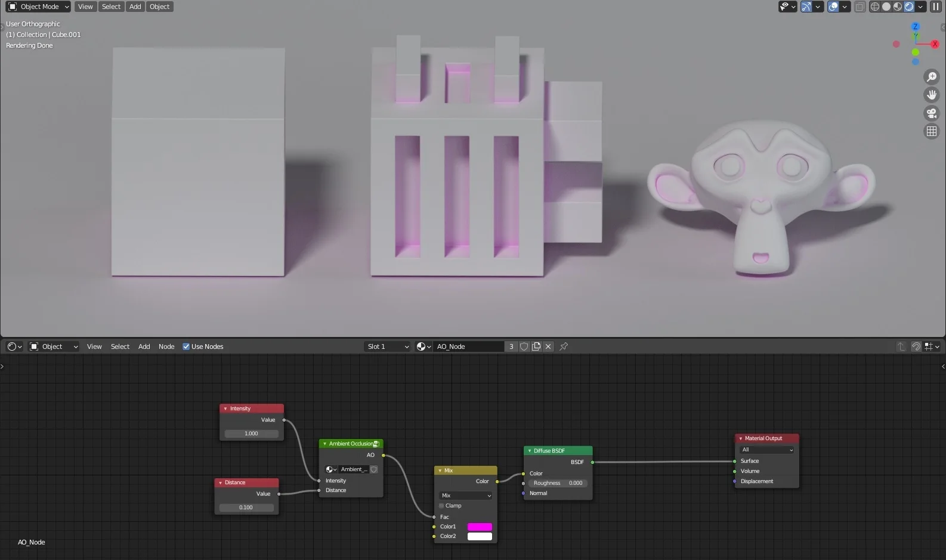The height and width of the screenshot is (560, 946).
Task: Open the viewport Add menu
Action: click(x=135, y=7)
